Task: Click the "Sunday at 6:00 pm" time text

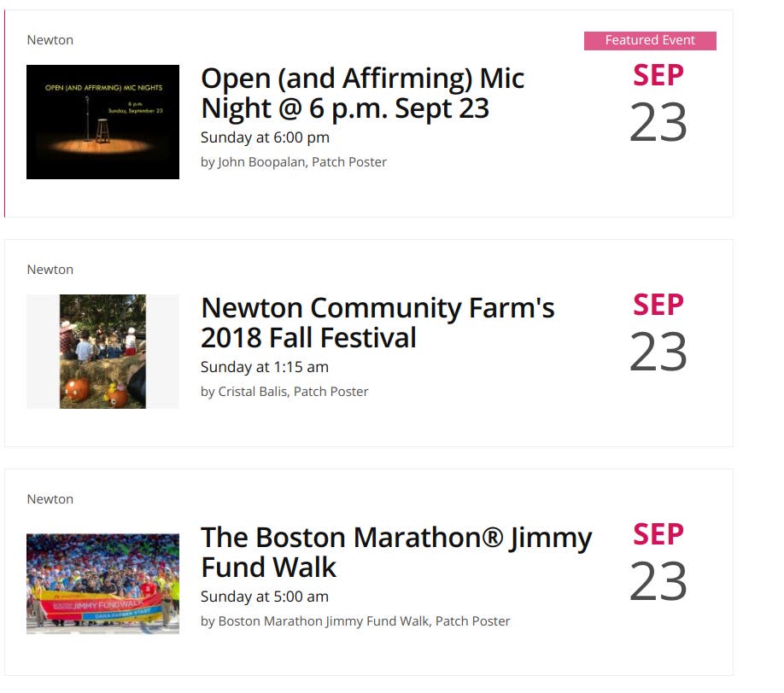Action: tap(265, 137)
